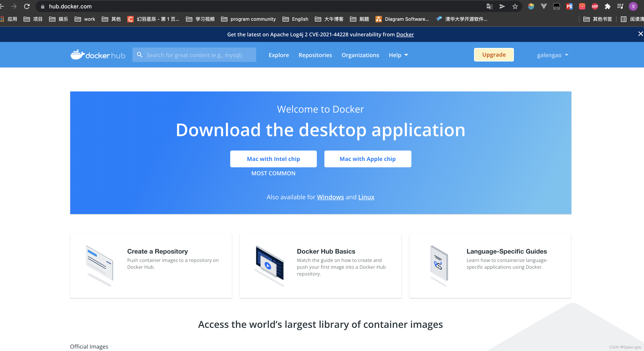The image size is (644, 351).
Task: Dismiss the Apache Log4j notification banner
Action: pos(641,34)
